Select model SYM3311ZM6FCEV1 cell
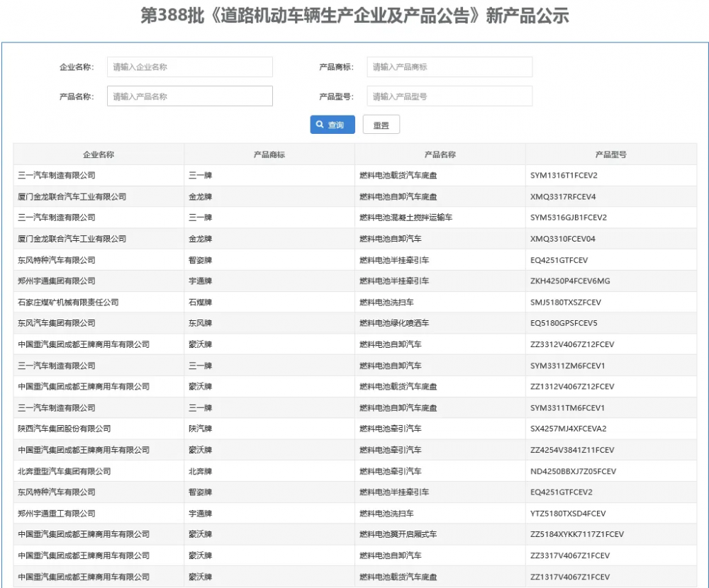 pyautogui.click(x=611, y=366)
